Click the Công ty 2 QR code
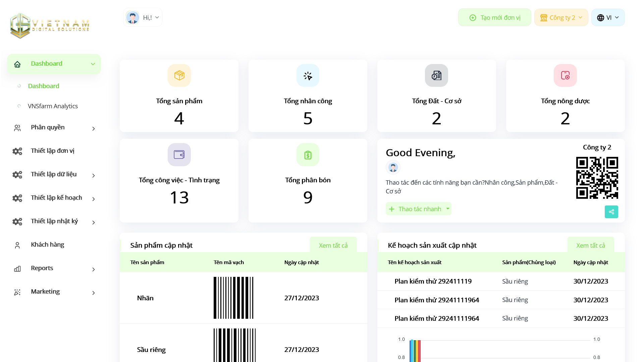 click(597, 178)
